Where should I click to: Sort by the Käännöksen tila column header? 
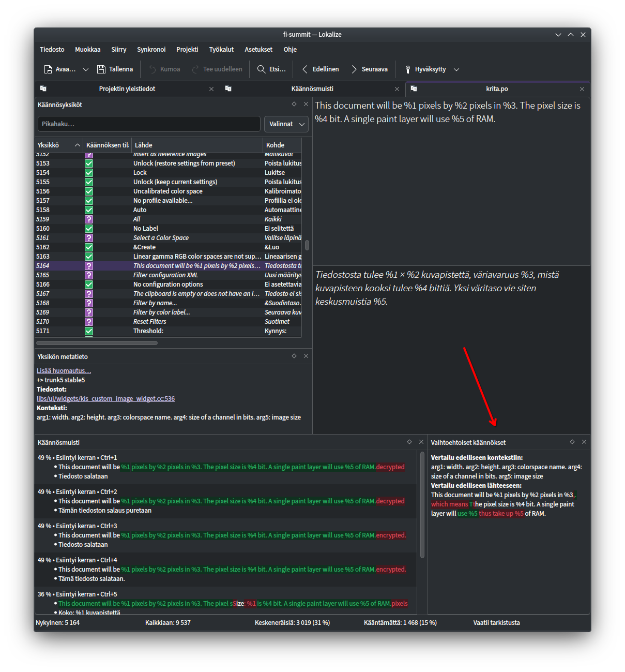point(108,145)
